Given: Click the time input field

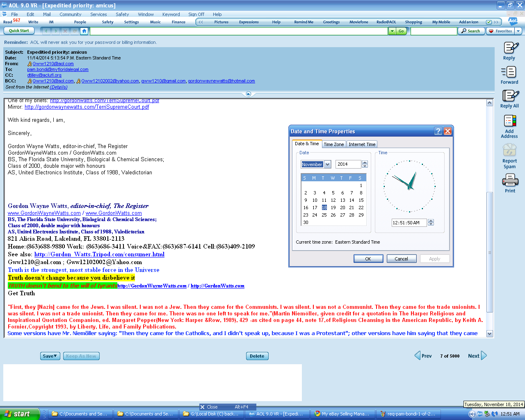Looking at the screenshot, I should 409,223.
